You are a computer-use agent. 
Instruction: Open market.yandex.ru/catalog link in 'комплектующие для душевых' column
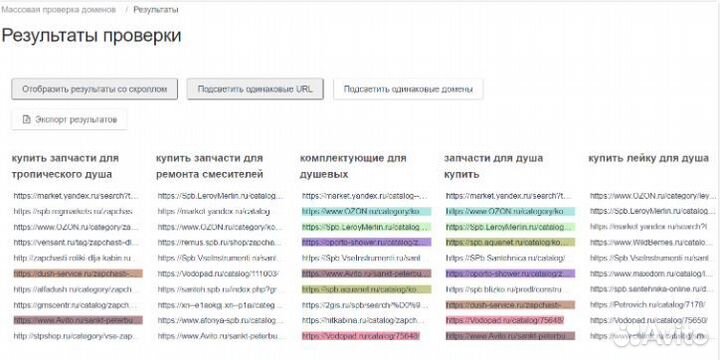tap(365, 196)
